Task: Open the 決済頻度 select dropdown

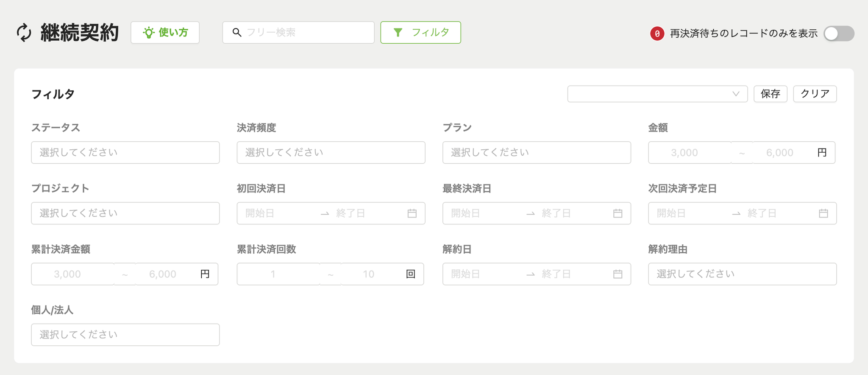Action: (331, 153)
